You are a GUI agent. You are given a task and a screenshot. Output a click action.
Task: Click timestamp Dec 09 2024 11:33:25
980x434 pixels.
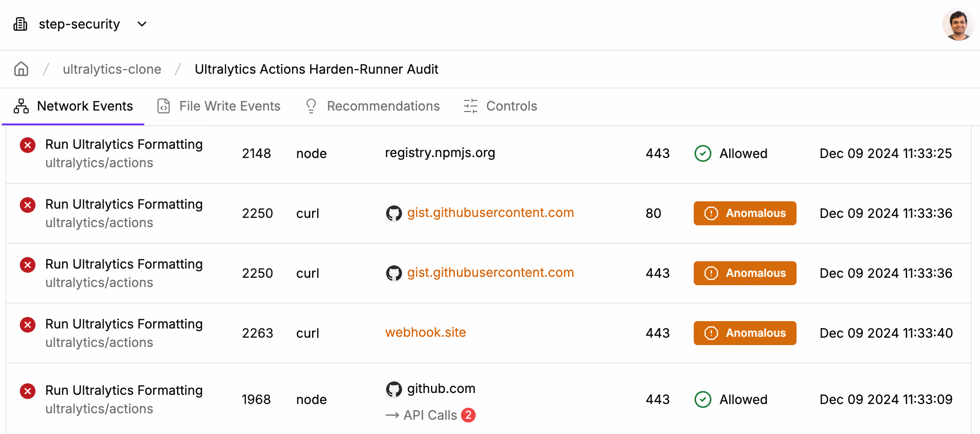(886, 153)
